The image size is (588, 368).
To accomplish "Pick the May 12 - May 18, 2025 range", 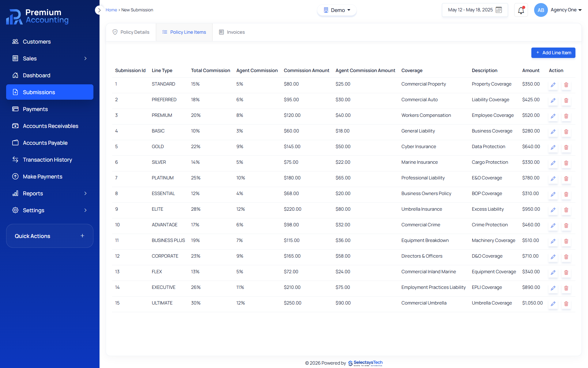I will (475, 10).
